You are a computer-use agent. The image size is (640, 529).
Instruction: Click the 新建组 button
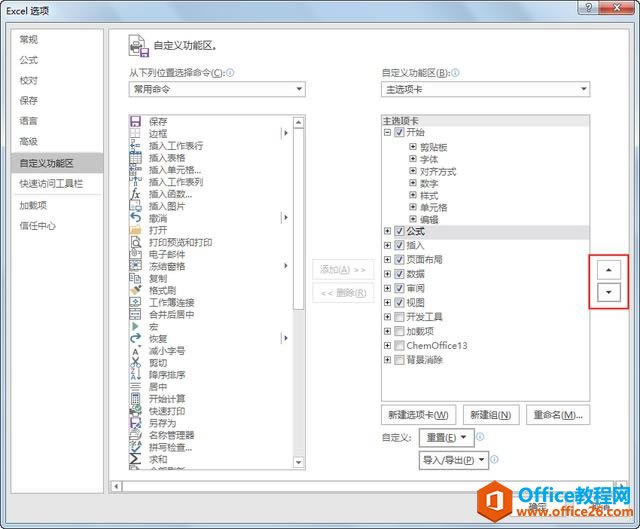pyautogui.click(x=491, y=415)
